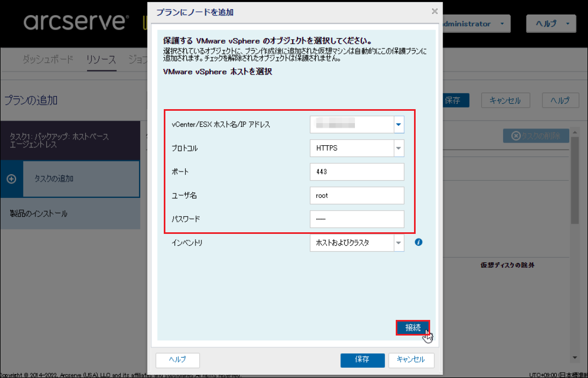Click the パスワード field
The image size is (588, 378).
tap(357, 219)
